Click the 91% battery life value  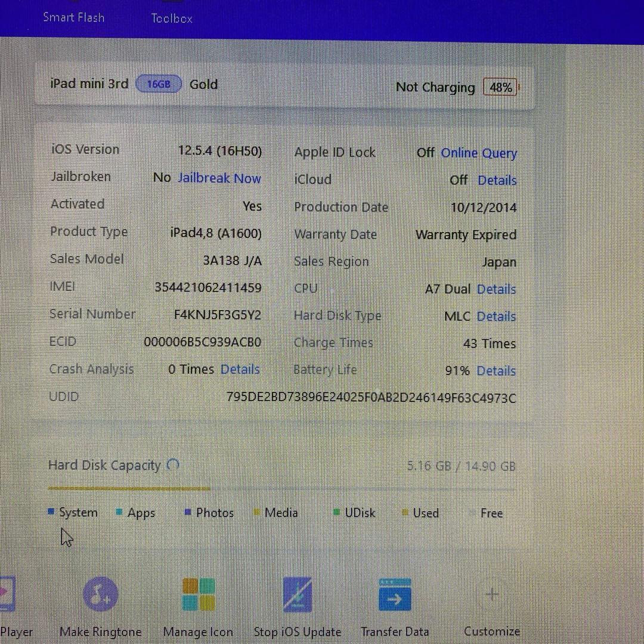click(x=457, y=371)
